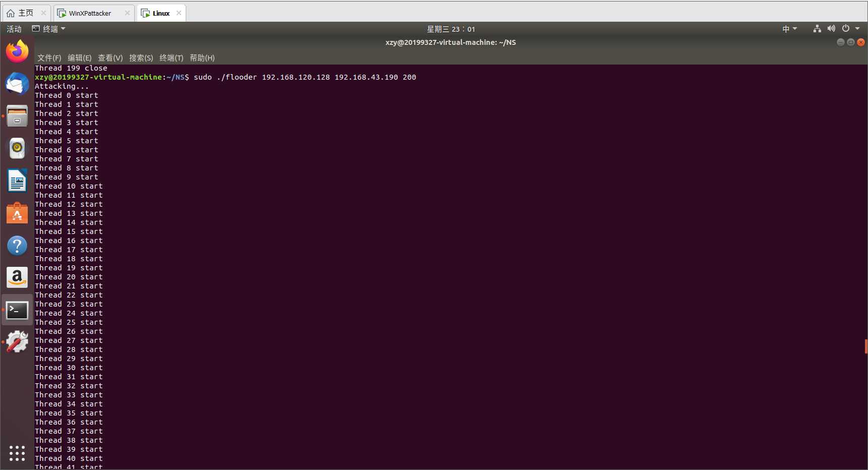868x470 pixels.
Task: Click the power icon in top bar
Action: pyautogui.click(x=846, y=29)
